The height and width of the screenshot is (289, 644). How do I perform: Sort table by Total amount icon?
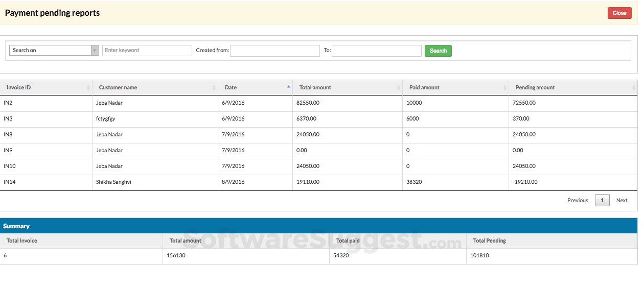point(399,88)
